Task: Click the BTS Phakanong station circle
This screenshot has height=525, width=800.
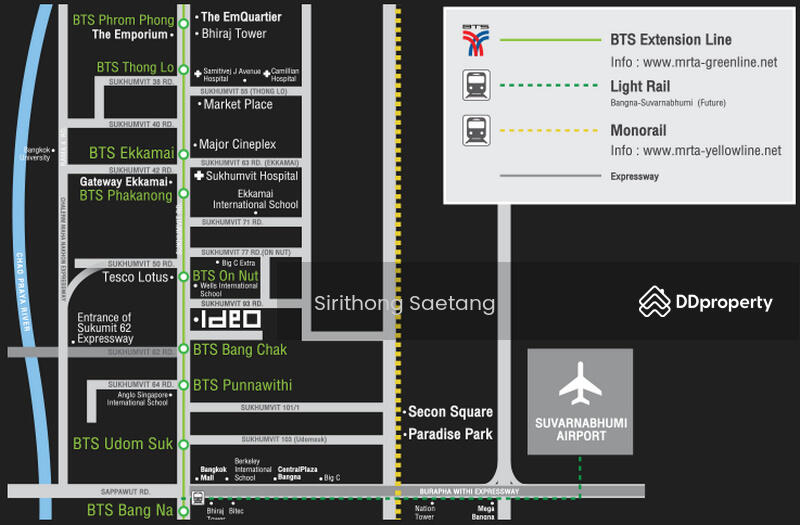Action: click(183, 193)
